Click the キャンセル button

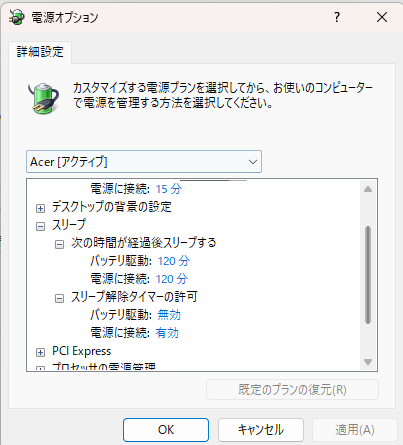pyautogui.click(x=261, y=430)
